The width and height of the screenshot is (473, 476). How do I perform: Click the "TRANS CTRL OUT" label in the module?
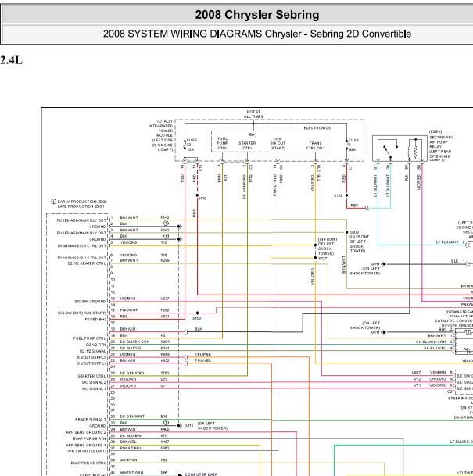coord(315,145)
